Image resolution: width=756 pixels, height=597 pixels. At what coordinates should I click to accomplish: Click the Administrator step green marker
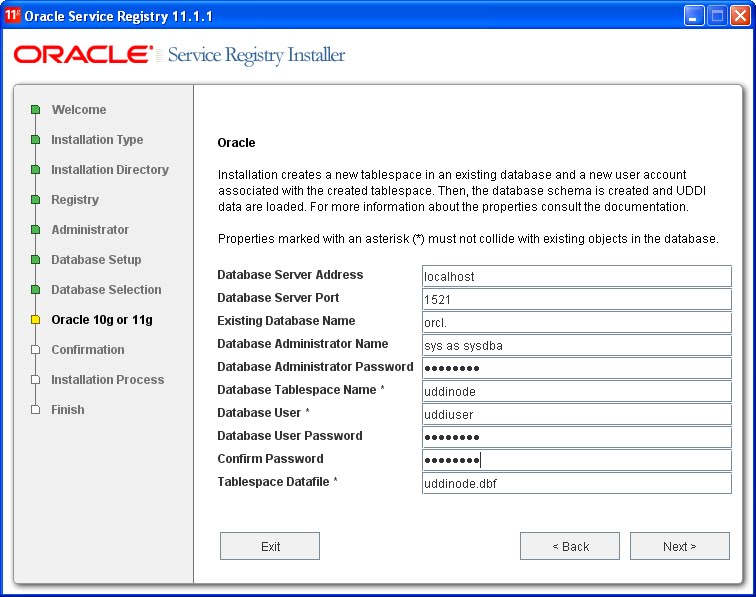coord(35,230)
